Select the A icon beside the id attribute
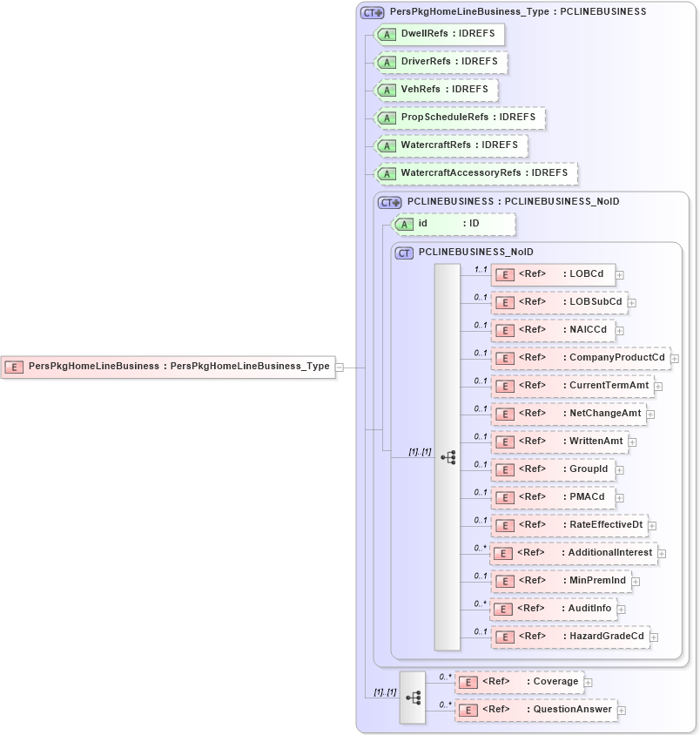700x735 pixels. click(x=403, y=224)
